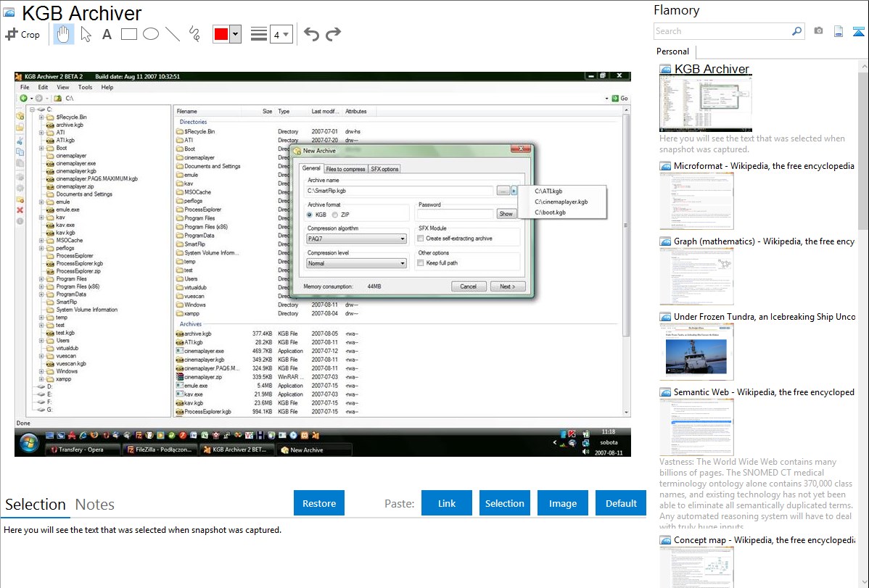Choose the text annotation tool
The width and height of the screenshot is (869, 588).
[107, 34]
